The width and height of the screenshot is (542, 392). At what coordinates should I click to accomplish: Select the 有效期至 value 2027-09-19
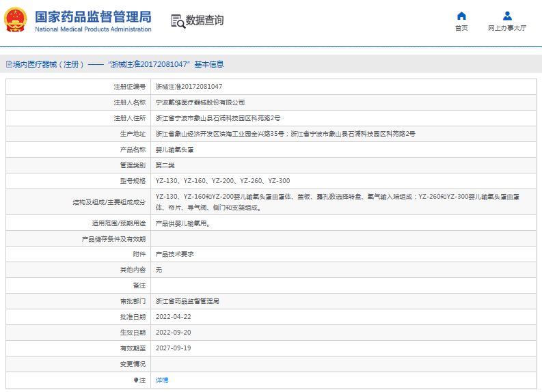[x=173, y=348]
